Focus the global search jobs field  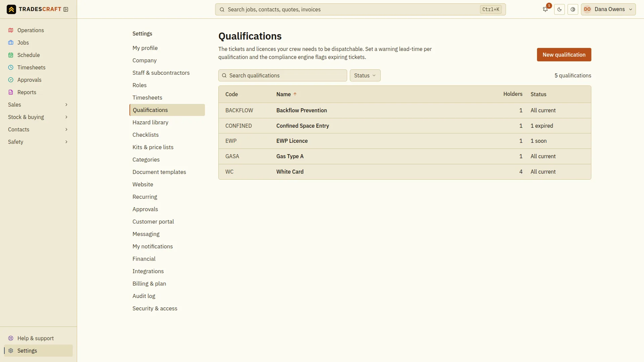click(360, 9)
